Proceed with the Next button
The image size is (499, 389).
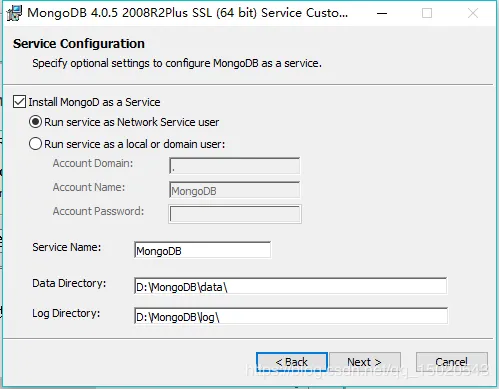tap(365, 362)
